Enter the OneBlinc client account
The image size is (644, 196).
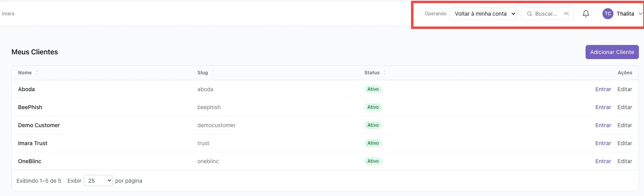coord(603,161)
